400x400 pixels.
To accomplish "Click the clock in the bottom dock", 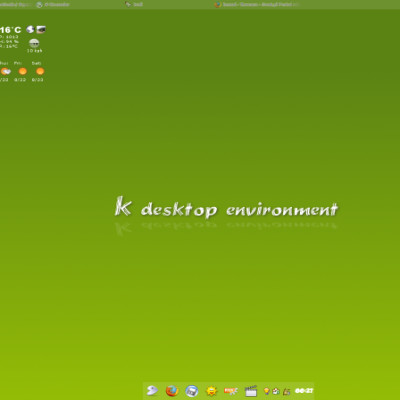I will [x=304, y=391].
